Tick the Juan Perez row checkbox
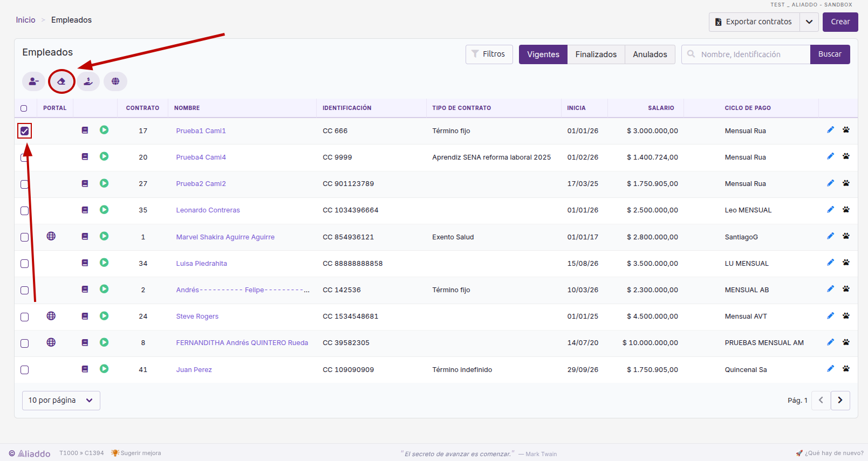 pyautogui.click(x=25, y=370)
